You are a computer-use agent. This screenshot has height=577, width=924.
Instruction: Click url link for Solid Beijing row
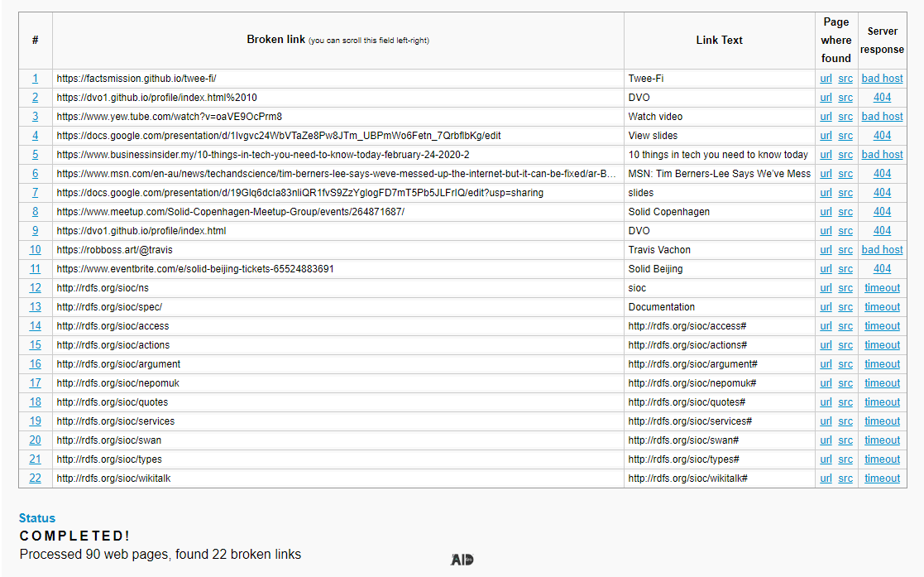tap(826, 269)
